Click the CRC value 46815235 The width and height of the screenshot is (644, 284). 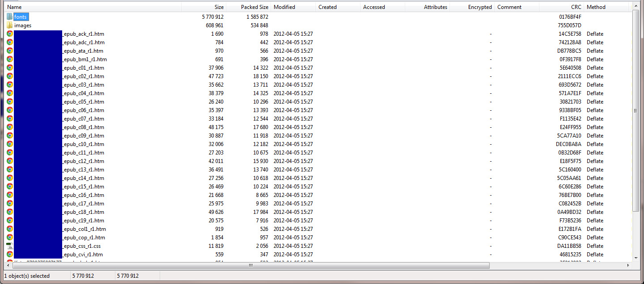570,254
